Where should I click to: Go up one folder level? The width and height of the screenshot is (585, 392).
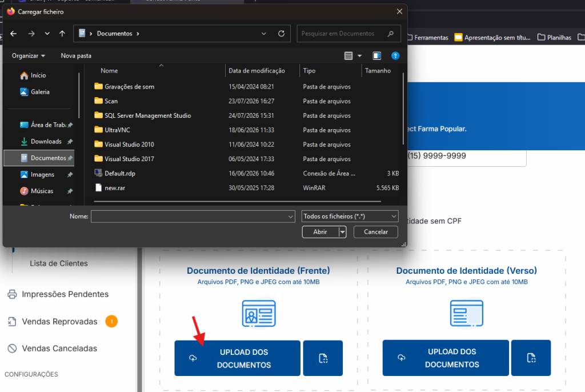pos(62,34)
